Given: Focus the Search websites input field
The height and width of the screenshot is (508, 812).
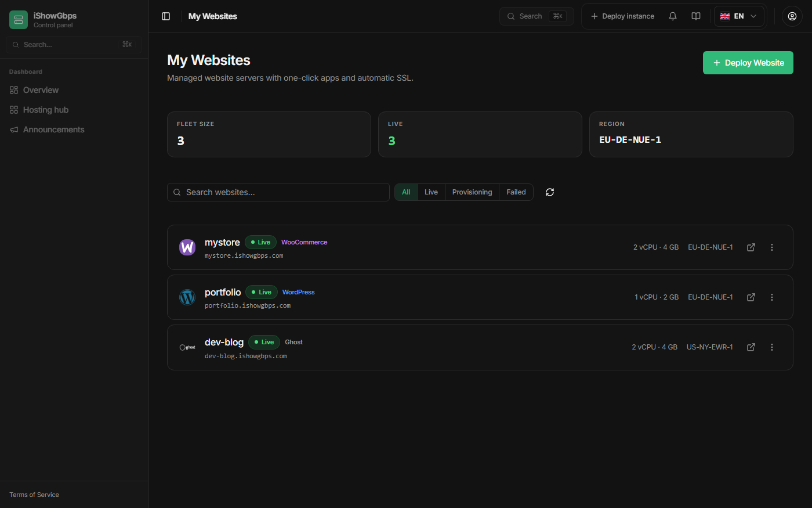Looking at the screenshot, I should pyautogui.click(x=278, y=192).
